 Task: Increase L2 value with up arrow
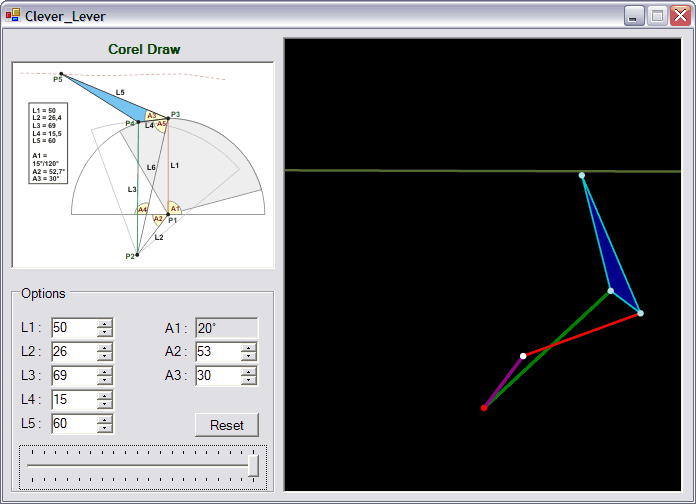[x=105, y=347]
